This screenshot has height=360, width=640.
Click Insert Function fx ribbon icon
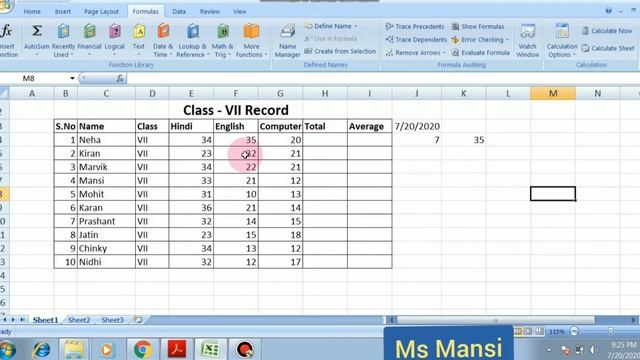click(7, 40)
